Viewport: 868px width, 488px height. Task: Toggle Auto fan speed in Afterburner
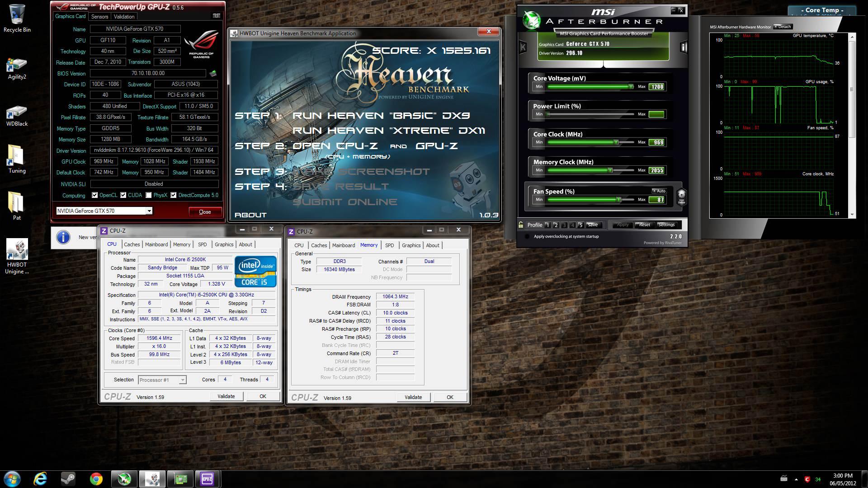point(659,191)
